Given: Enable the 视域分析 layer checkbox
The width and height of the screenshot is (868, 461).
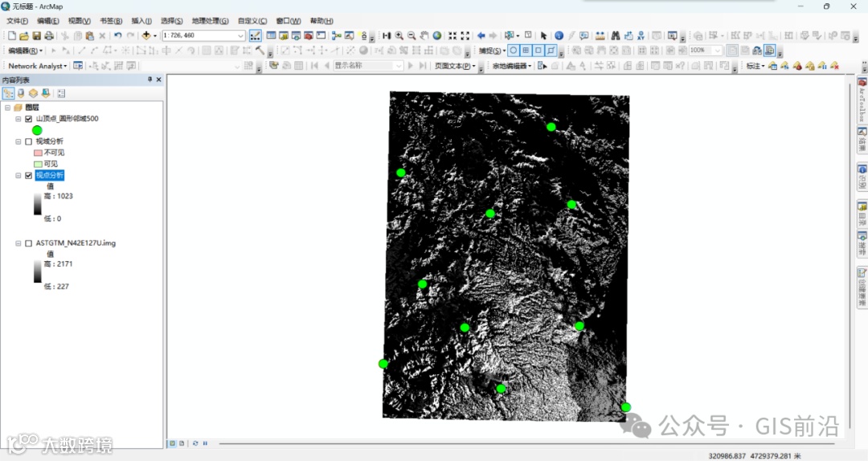Looking at the screenshot, I should pos(29,141).
